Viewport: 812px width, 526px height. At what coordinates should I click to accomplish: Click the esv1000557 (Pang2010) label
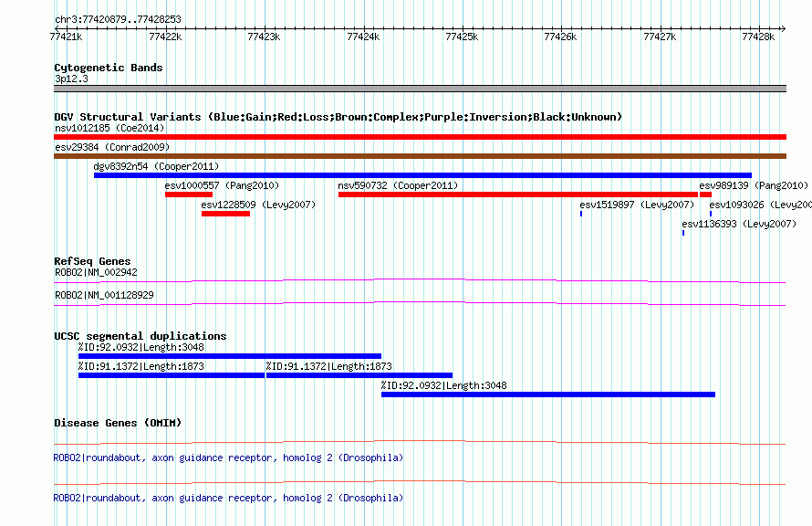point(223,185)
